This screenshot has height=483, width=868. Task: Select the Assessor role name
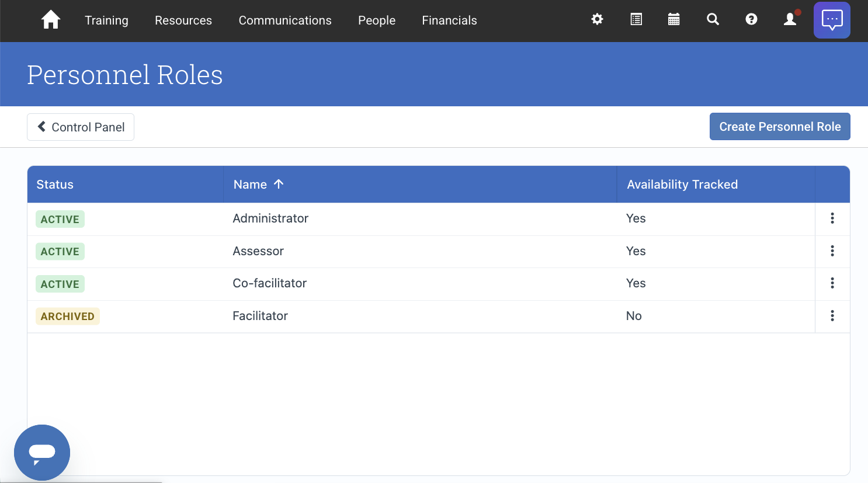(258, 251)
